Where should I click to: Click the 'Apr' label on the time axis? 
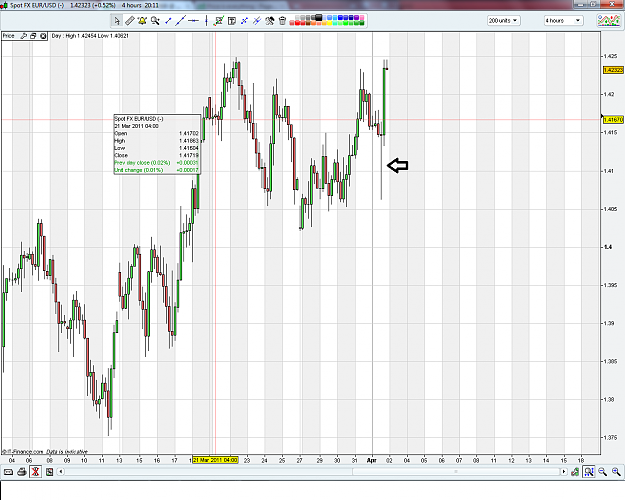pyautogui.click(x=371, y=460)
